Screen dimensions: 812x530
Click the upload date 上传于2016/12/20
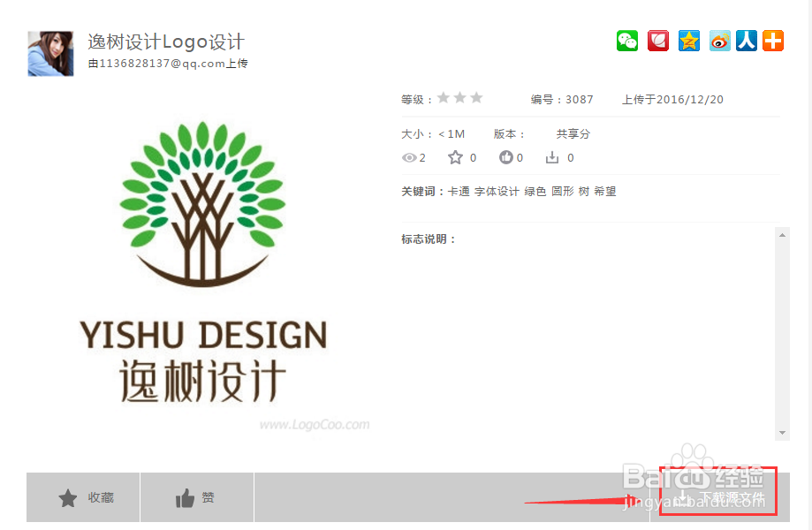(672, 99)
